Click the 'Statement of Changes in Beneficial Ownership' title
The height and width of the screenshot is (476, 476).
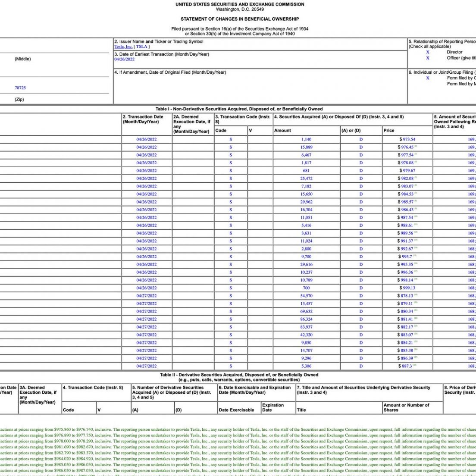[240, 19]
